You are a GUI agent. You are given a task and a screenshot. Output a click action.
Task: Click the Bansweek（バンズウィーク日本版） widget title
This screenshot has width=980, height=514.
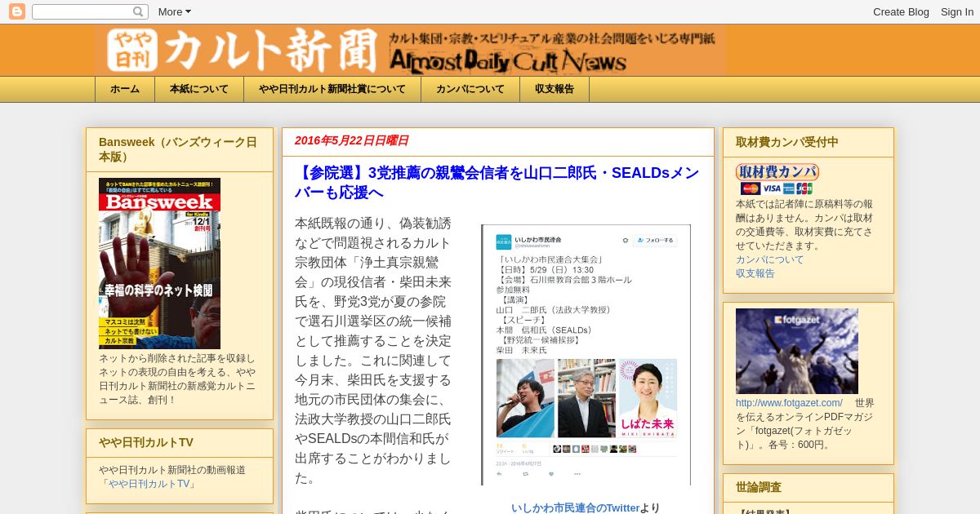click(x=178, y=149)
